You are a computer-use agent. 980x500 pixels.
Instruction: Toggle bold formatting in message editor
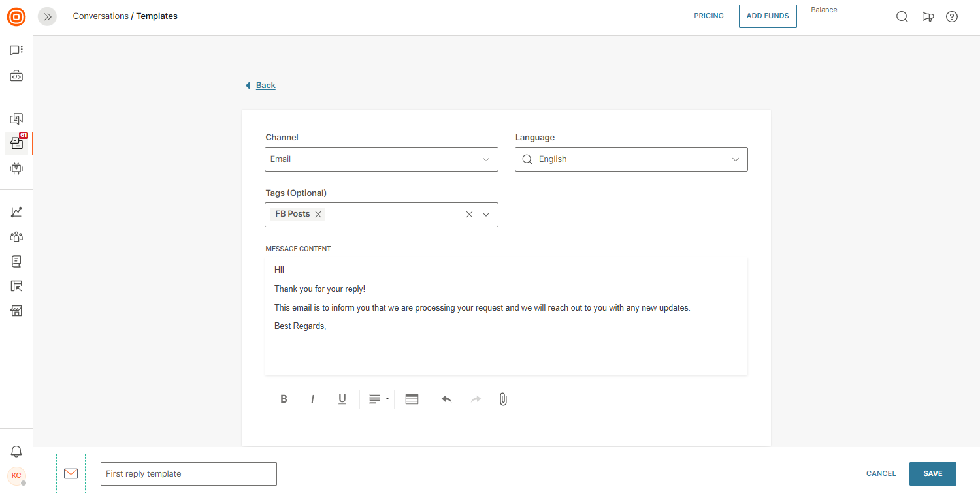click(284, 399)
